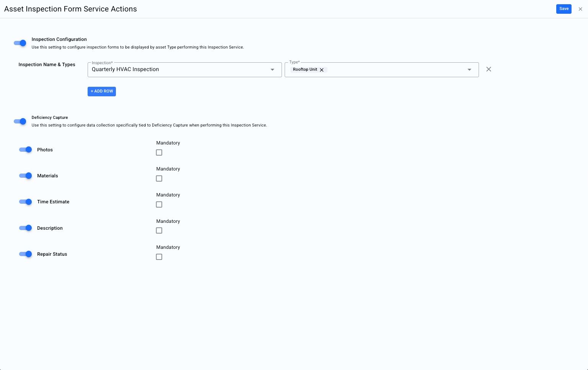Turn off the Description toggle
The width and height of the screenshot is (588, 370).
[x=26, y=228]
